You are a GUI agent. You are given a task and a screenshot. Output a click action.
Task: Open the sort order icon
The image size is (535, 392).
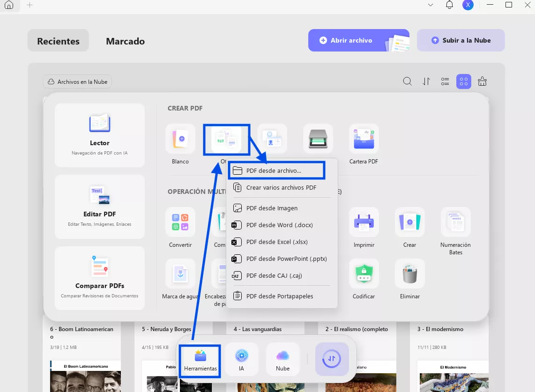426,81
